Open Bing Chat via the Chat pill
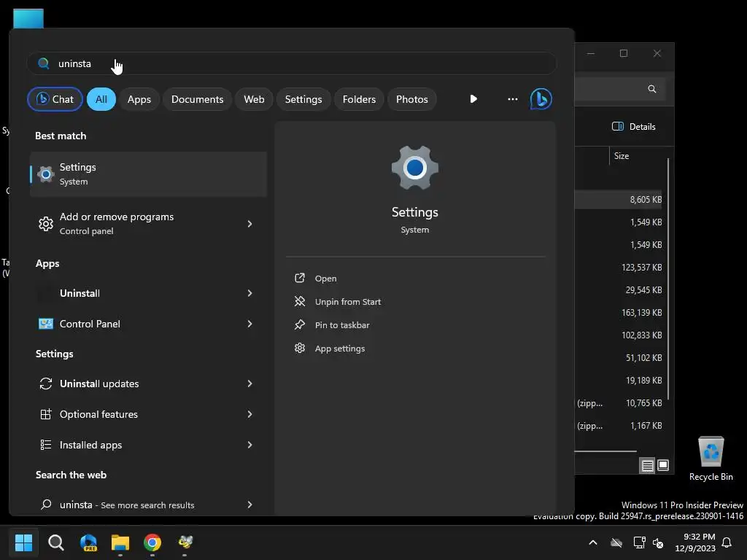Viewport: 747px width, 560px height. coord(55,99)
